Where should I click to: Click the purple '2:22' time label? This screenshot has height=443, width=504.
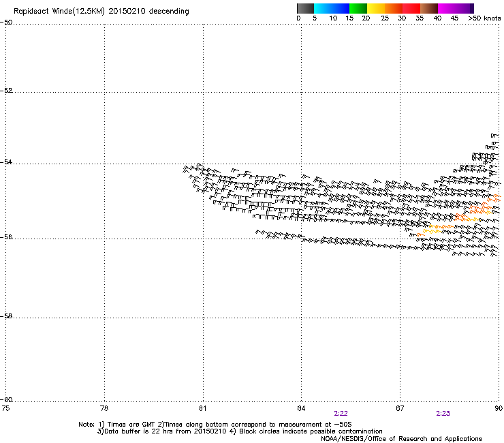[x=341, y=414]
